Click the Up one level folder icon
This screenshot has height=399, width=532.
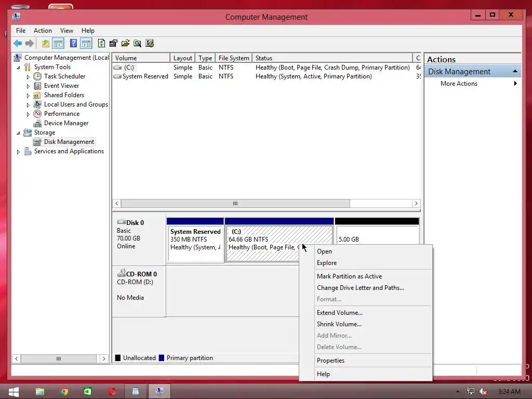click(46, 43)
